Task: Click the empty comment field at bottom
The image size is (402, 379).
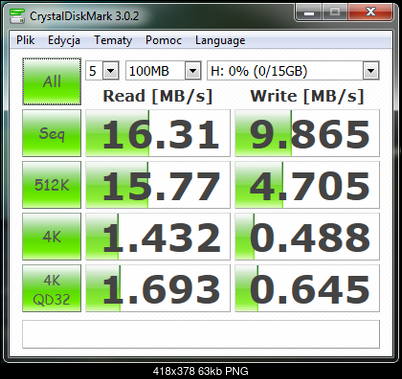Action: pos(201,334)
